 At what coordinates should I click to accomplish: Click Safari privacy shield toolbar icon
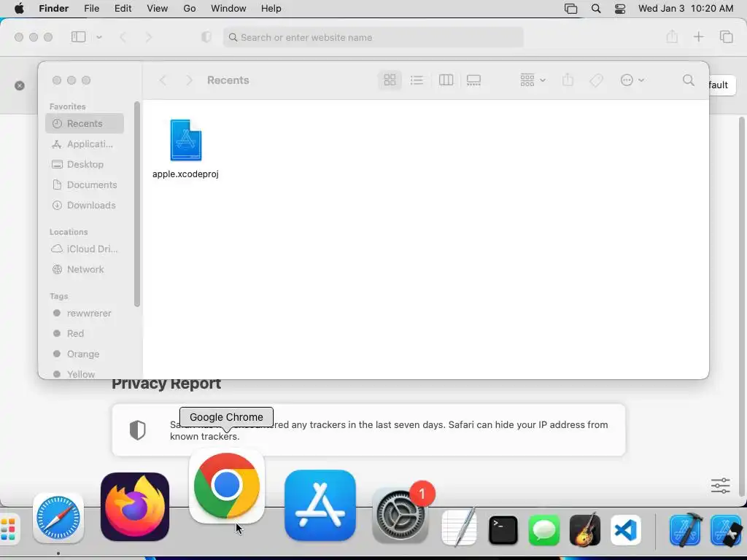tap(206, 37)
